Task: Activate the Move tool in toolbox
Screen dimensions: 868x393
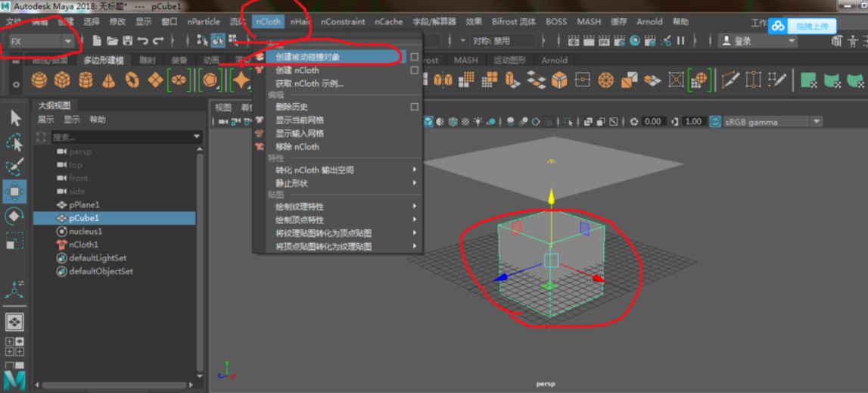Action: click(x=14, y=192)
